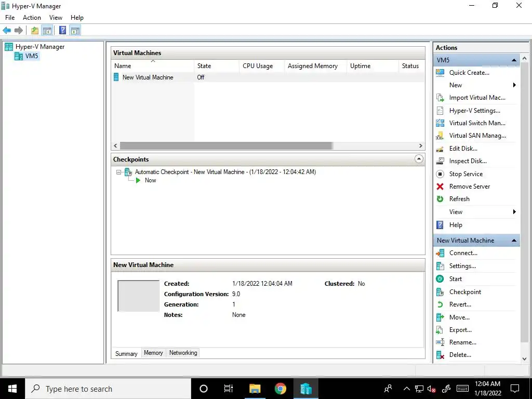Viewport: 532px width, 399px height.
Task: Click the Up one level folder icon
Action: point(35,31)
